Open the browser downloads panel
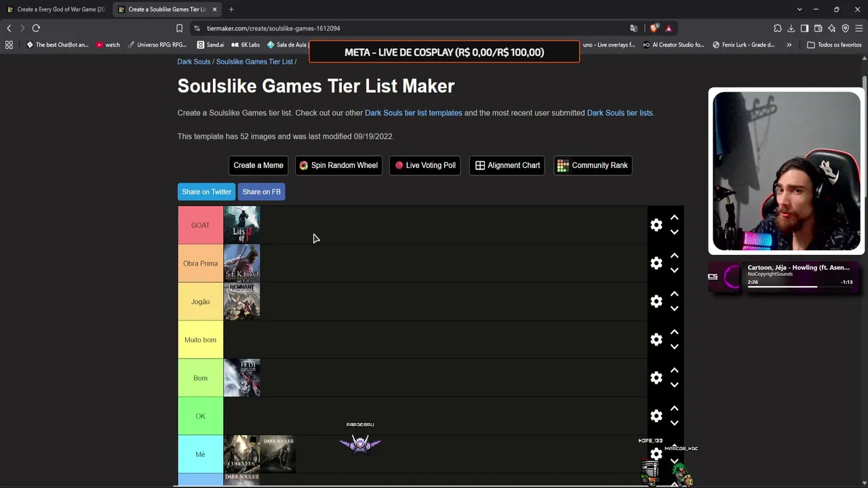The image size is (868, 488). (x=791, y=28)
